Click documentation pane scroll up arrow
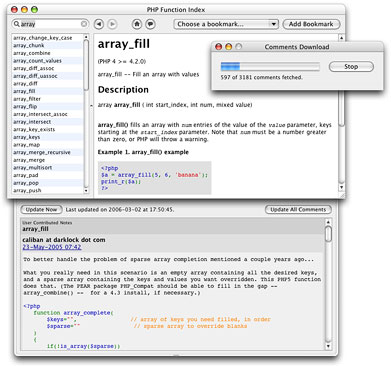391x366 pixels. (x=341, y=38)
